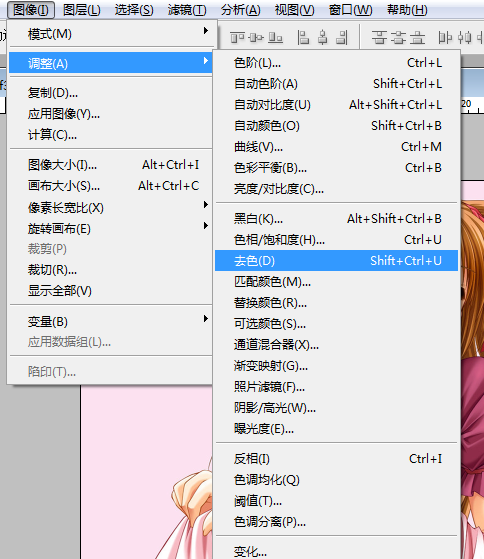Apply 自动色阶(A) adjustment
The height and width of the screenshot is (559, 484).
point(336,84)
